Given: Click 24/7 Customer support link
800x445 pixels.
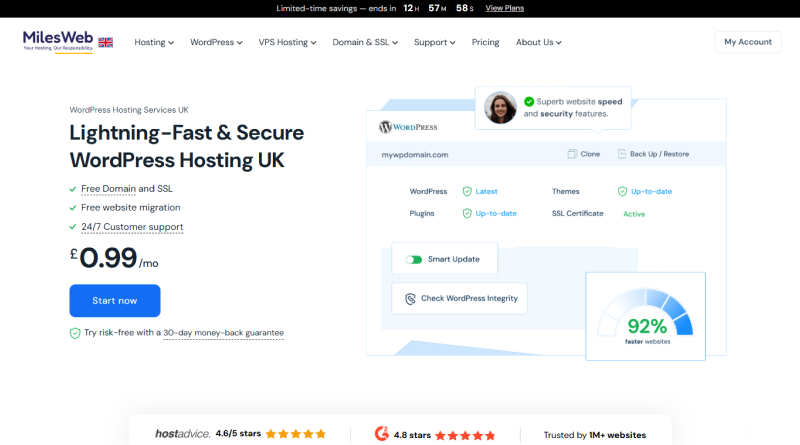Looking at the screenshot, I should pos(132,227).
